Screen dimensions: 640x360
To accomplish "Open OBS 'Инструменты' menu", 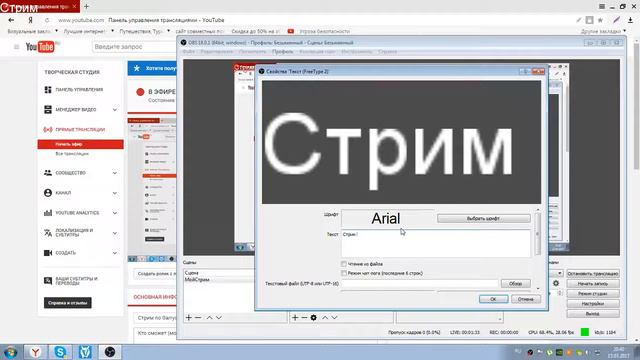I will point(357,52).
